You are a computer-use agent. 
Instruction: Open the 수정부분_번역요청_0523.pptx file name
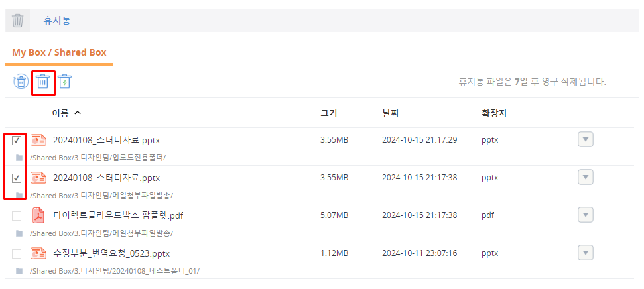111,253
